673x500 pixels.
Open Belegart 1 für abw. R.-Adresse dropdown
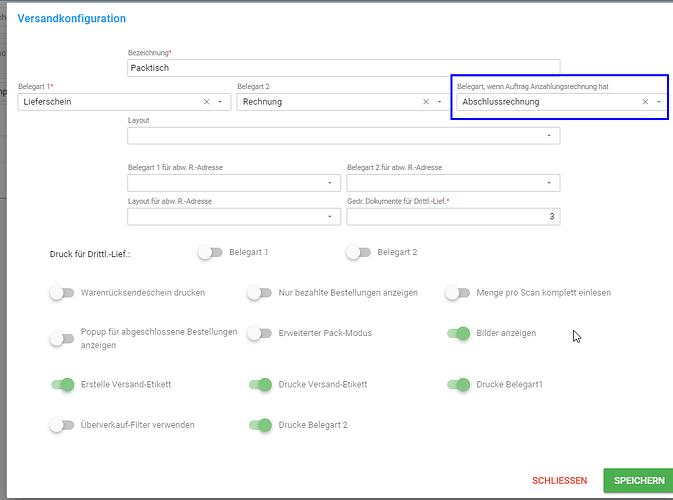pyautogui.click(x=234, y=183)
